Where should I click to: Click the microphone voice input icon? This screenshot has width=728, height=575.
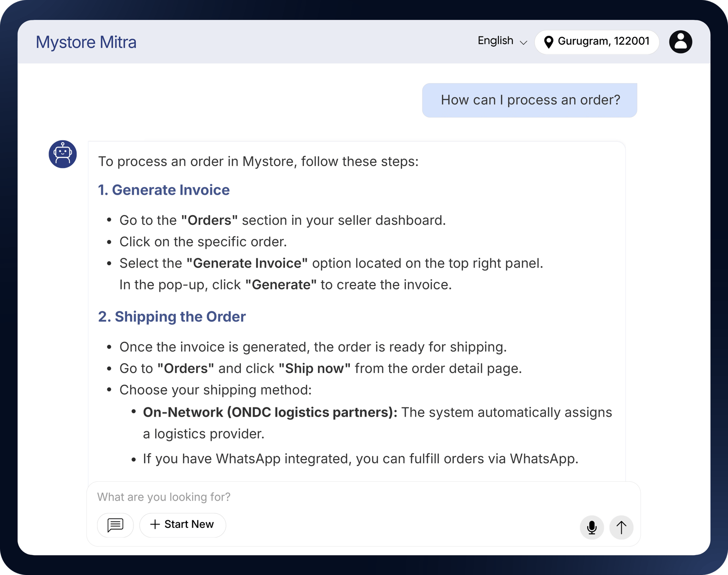tap(592, 527)
